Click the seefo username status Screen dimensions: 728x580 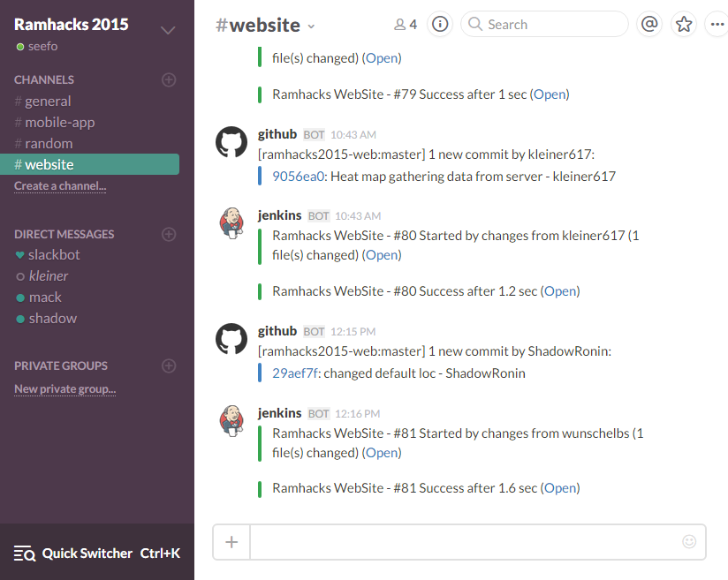pos(37,47)
